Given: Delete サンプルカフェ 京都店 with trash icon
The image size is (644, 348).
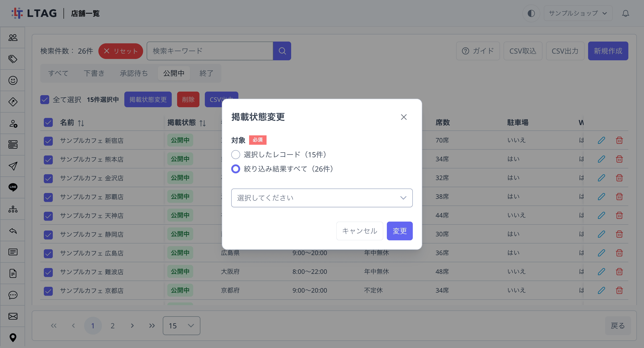Looking at the screenshot, I should click(x=619, y=290).
